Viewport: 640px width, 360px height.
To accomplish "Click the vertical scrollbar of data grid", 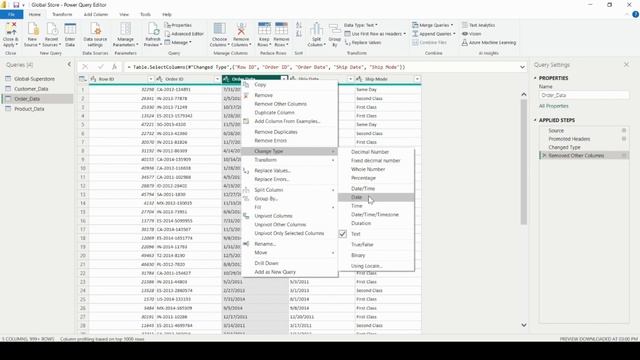I will click(524, 161).
